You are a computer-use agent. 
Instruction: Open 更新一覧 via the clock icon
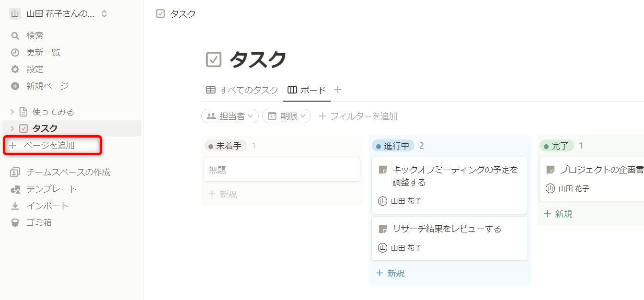[x=15, y=53]
